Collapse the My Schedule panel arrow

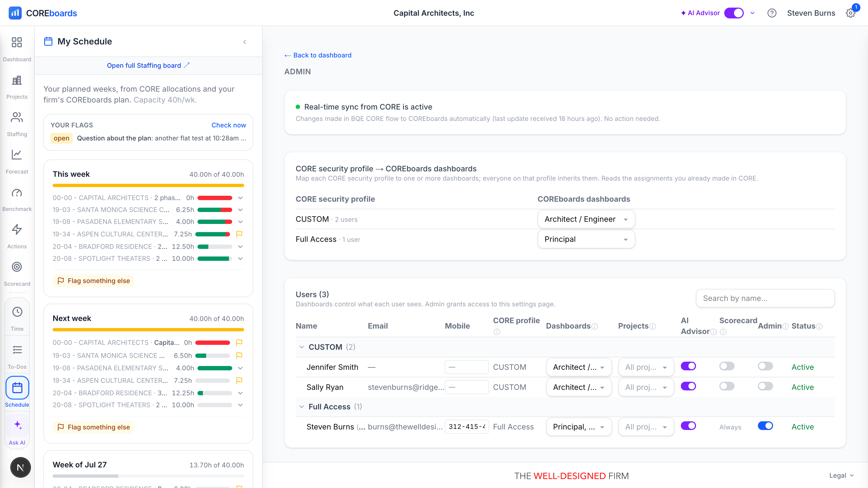tap(245, 42)
